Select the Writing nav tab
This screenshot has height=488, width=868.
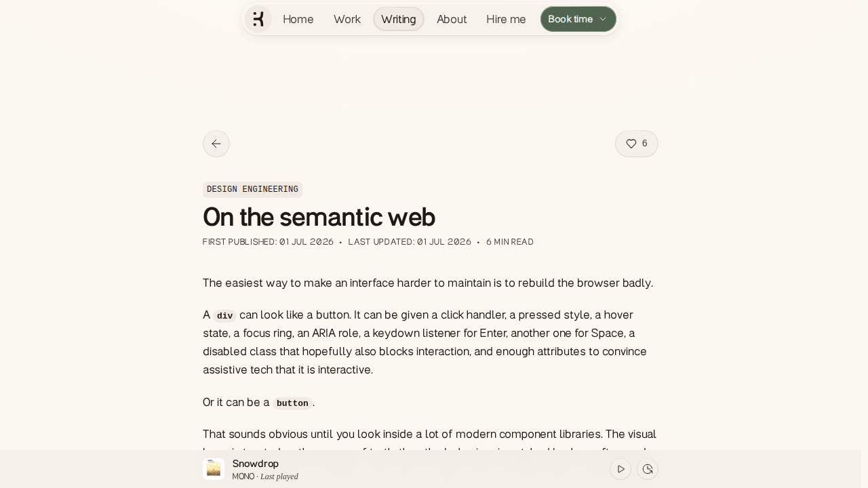pos(399,19)
